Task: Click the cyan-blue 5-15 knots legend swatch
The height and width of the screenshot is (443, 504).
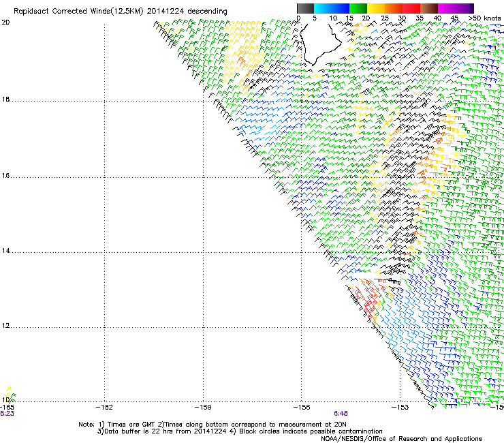Action: click(332, 8)
